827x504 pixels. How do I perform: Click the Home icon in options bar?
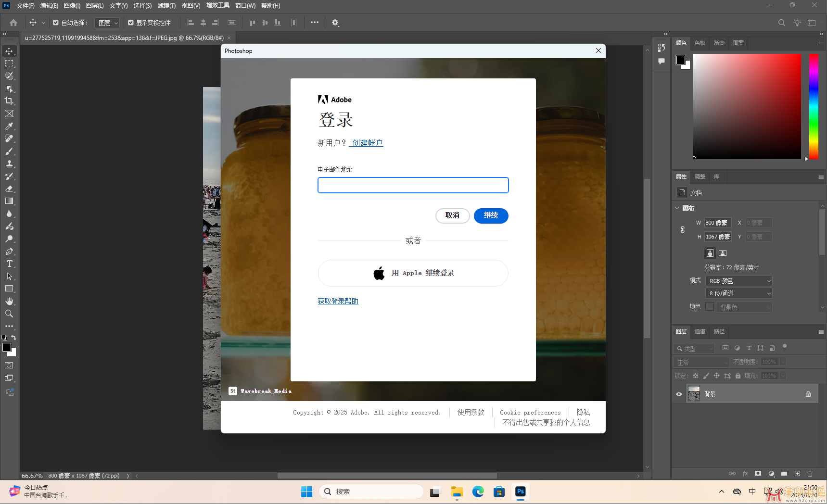13,23
